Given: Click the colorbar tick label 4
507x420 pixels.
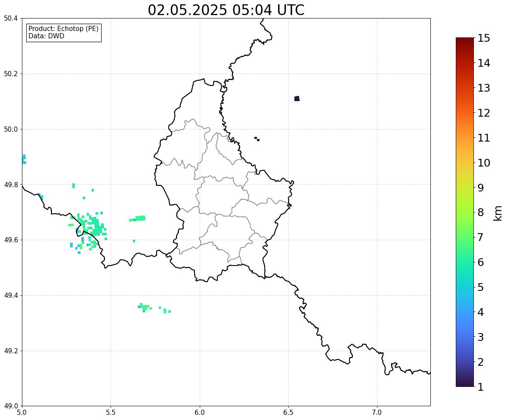Looking at the screenshot, I should (481, 312).
